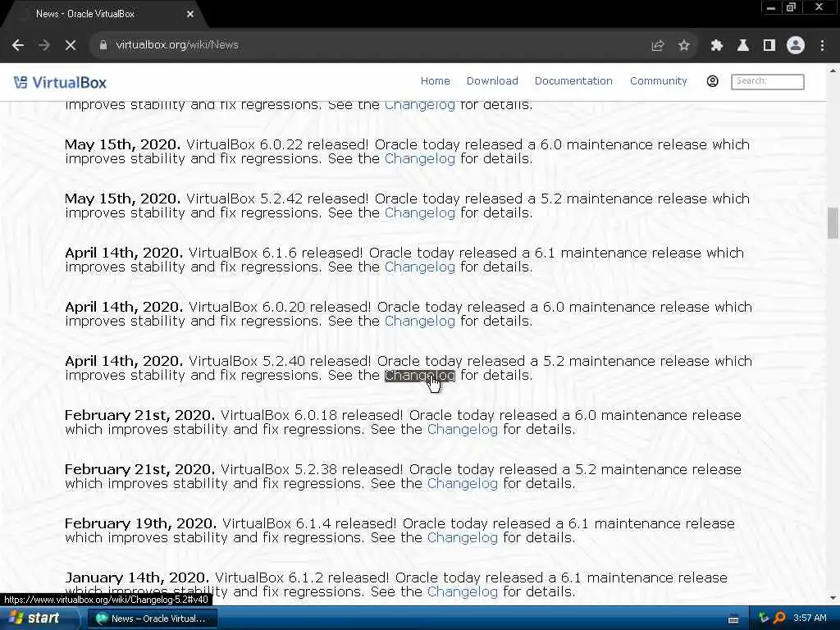Click the scrollbar down arrow
840x630 pixels.
pos(833,598)
